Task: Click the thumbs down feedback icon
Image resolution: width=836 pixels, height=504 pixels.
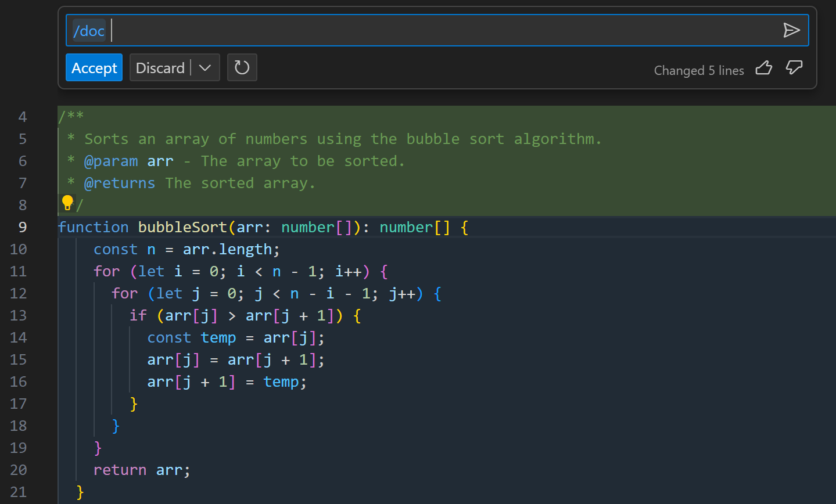Action: click(x=794, y=69)
